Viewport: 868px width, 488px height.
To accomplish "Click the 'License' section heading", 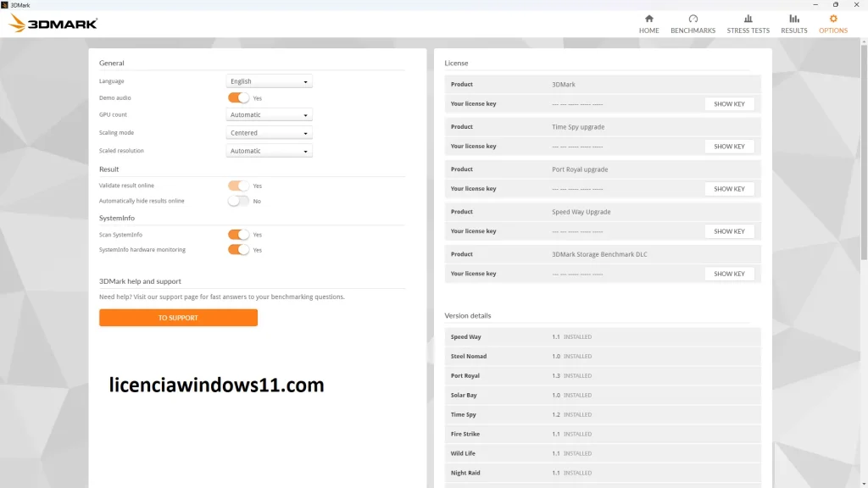I will click(456, 63).
